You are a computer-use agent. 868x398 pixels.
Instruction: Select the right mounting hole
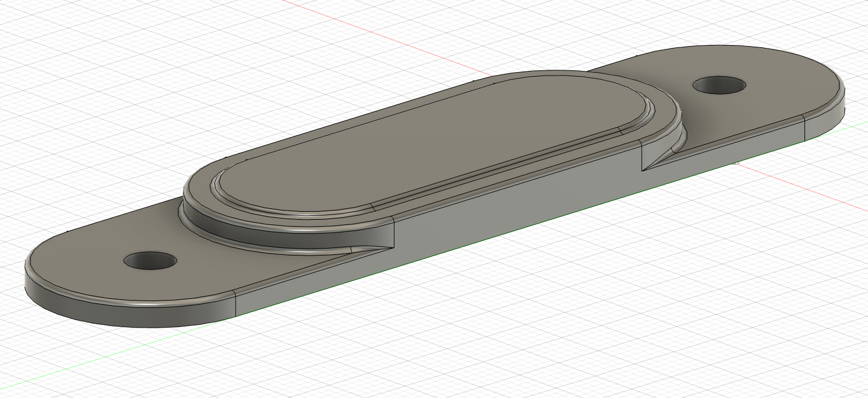pyautogui.click(x=720, y=85)
